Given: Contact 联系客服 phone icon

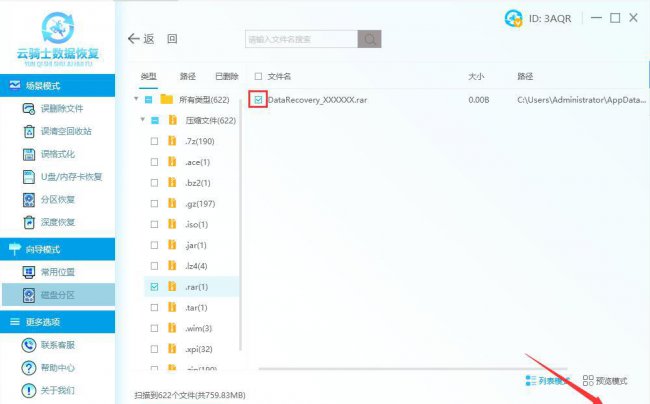Looking at the screenshot, I should point(29,345).
